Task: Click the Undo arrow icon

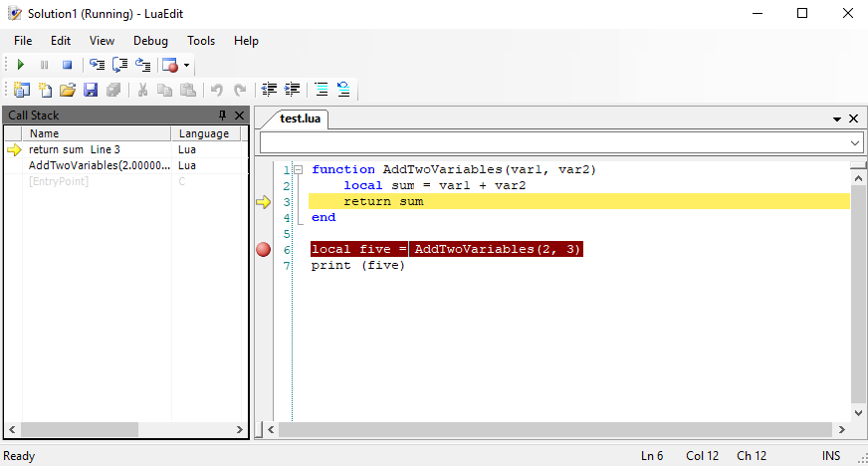Action: coord(217,90)
